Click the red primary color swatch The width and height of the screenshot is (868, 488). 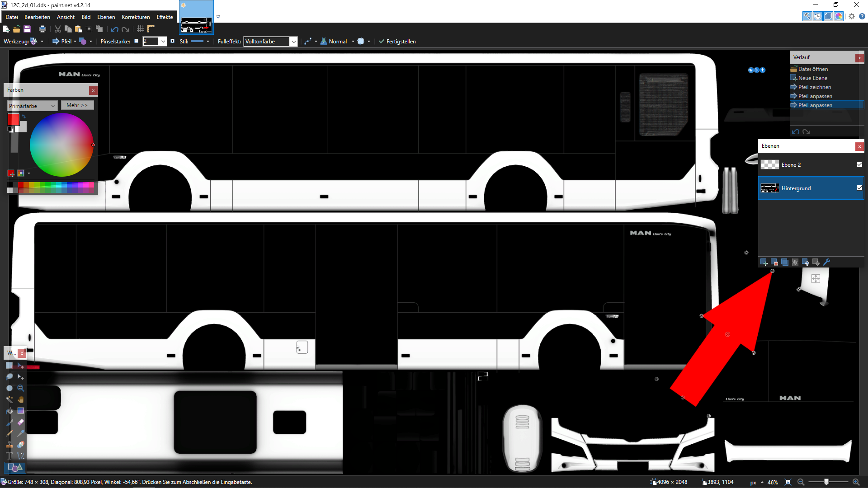[13, 119]
